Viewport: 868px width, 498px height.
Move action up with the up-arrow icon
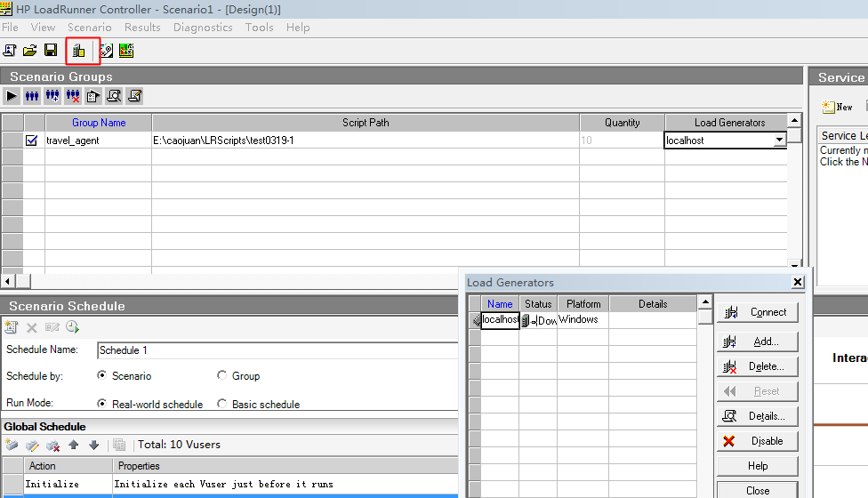[x=74, y=445]
